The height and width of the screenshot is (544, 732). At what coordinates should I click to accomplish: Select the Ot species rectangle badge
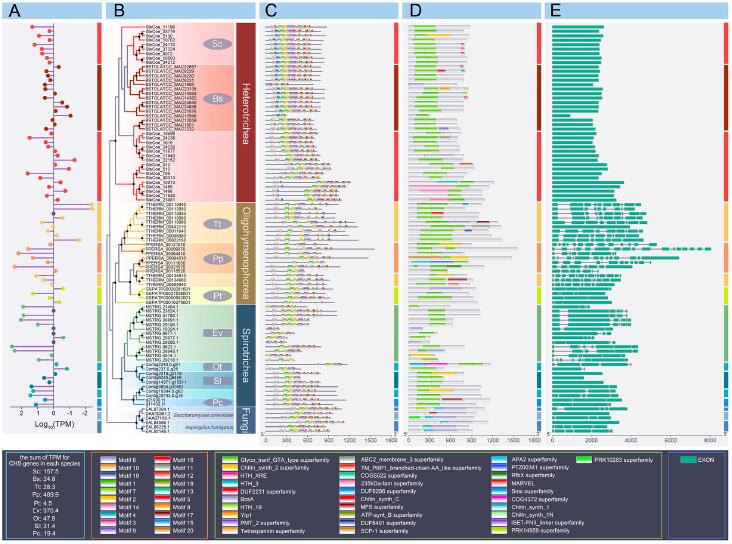pyautogui.click(x=218, y=366)
